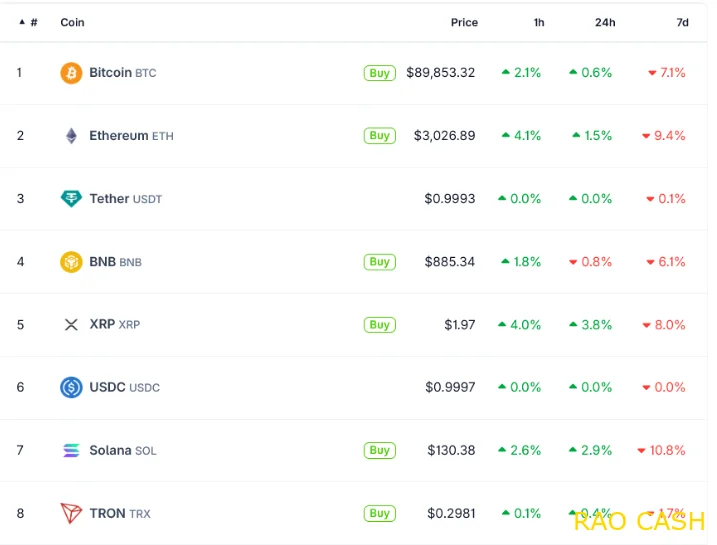Sort by the Coin column header
Viewport: 717px width, 545px height.
coord(72,22)
